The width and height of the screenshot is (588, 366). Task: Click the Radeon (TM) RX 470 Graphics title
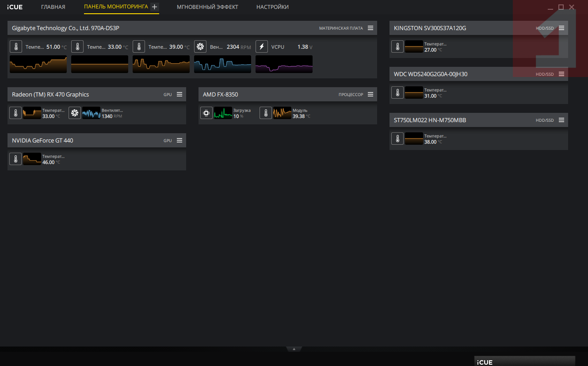[50, 94]
